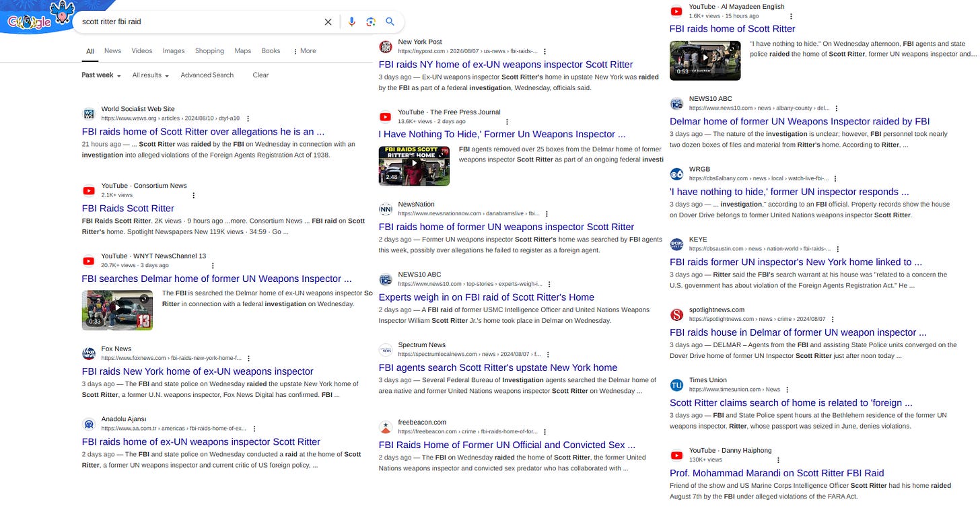This screenshot has height=512, width=980.
Task: Switch to the News tab
Action: pyautogui.click(x=112, y=51)
